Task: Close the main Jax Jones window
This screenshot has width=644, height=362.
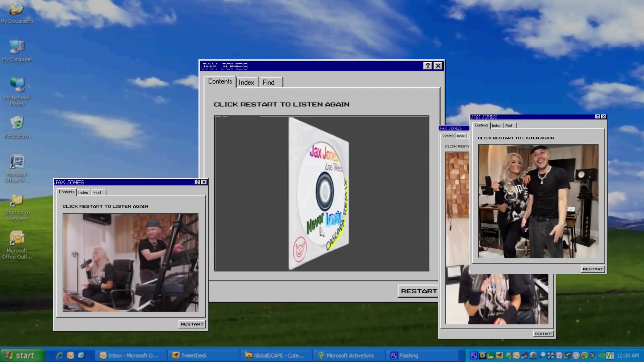Action: coord(438,66)
